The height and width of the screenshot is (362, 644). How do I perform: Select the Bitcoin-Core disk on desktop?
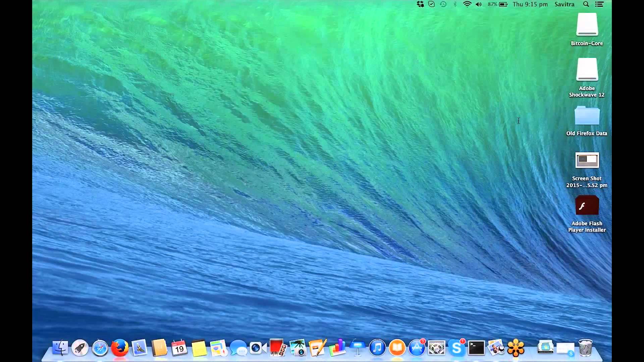point(587,25)
